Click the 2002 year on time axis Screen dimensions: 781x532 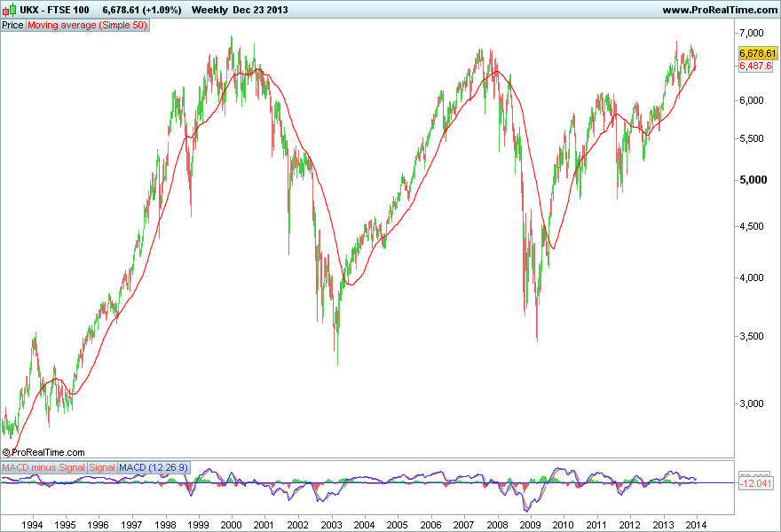pos(298,525)
